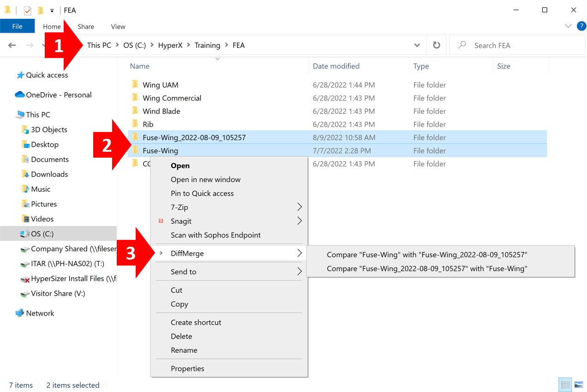
Task: Select OS (C:) drive in navigation pane
Action: click(58, 234)
